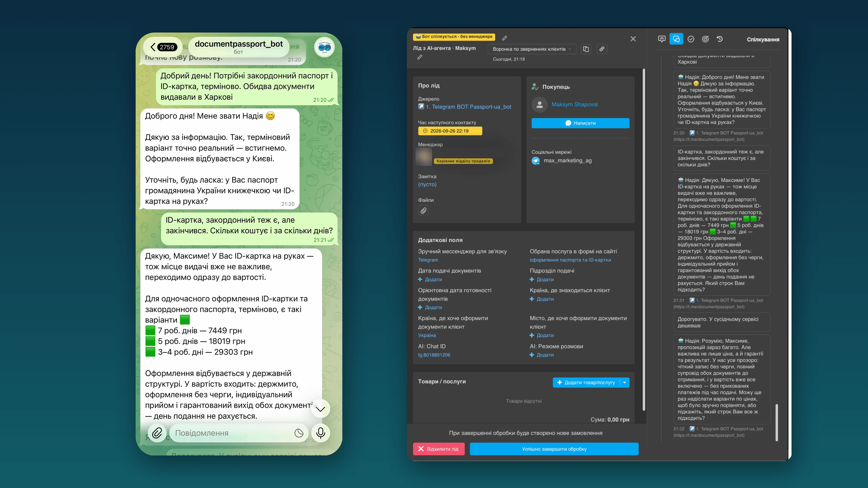Open the target goals tab icon
This screenshot has height=488, width=868.
(705, 39)
